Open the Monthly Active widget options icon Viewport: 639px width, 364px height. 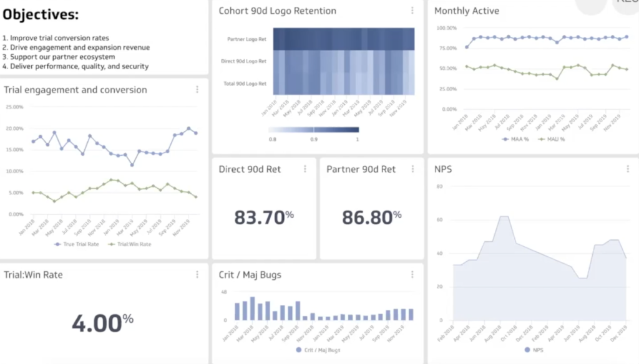coord(627,11)
